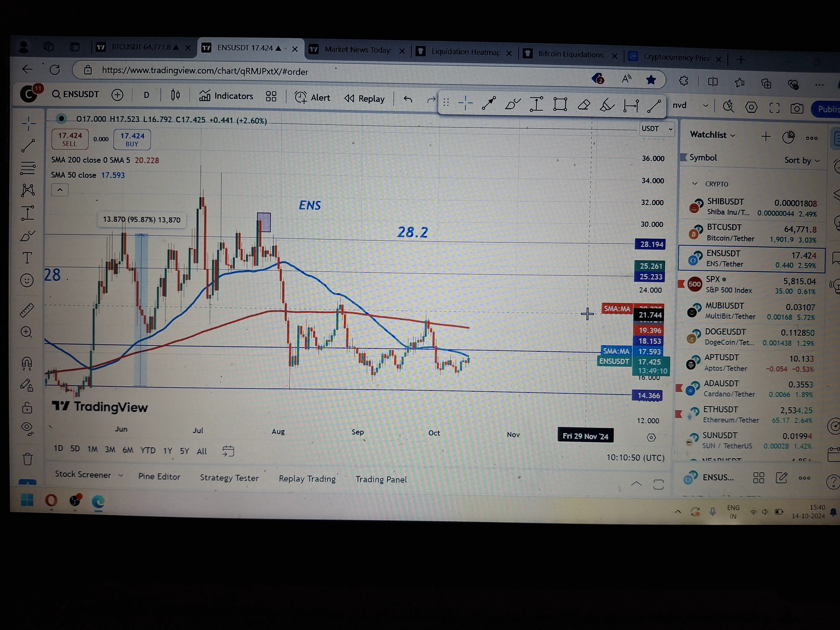Click the camera snapshot icon
The image size is (840, 630).
coord(796,109)
